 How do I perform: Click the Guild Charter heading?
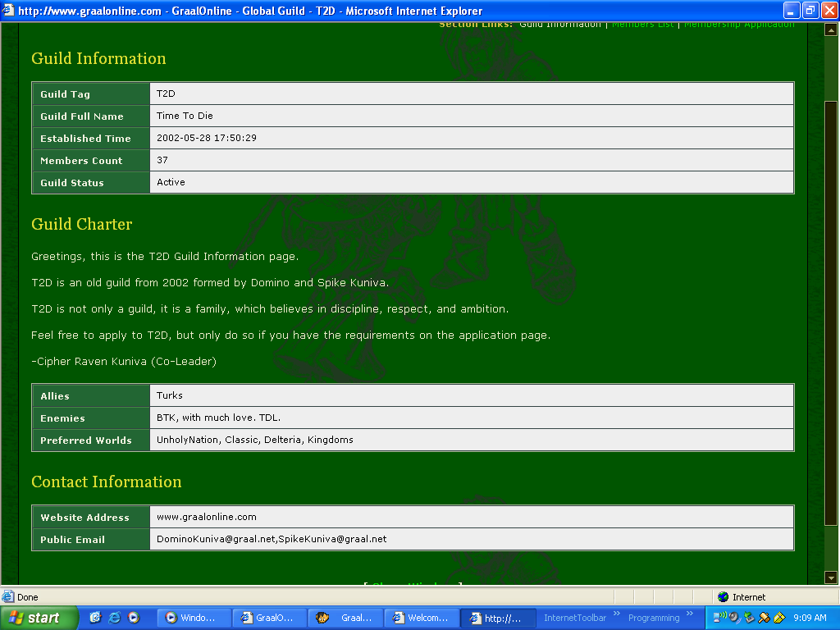click(x=81, y=224)
